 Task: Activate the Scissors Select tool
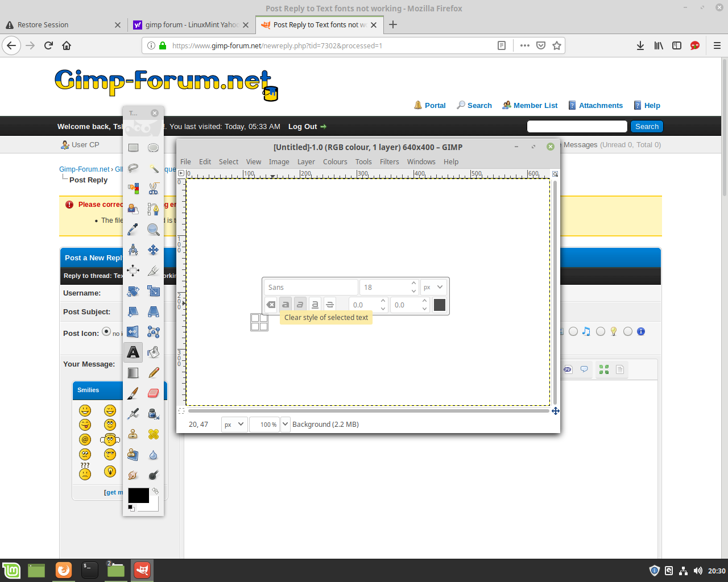click(x=154, y=189)
